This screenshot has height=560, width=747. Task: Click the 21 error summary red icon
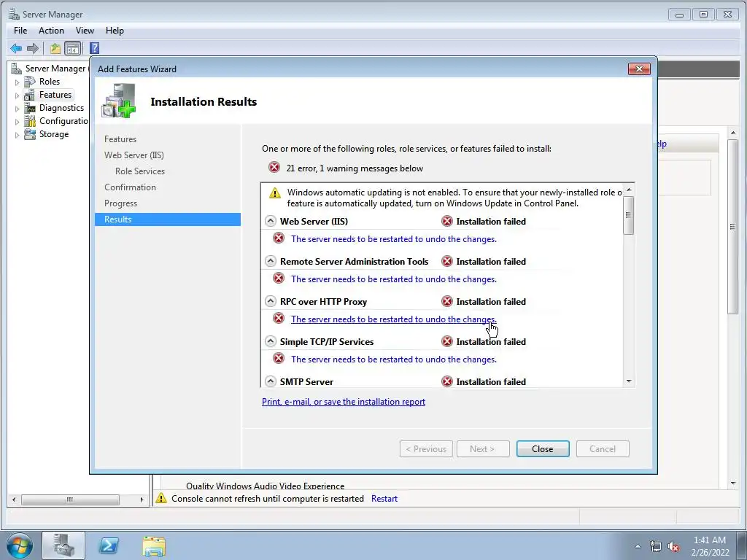point(274,168)
